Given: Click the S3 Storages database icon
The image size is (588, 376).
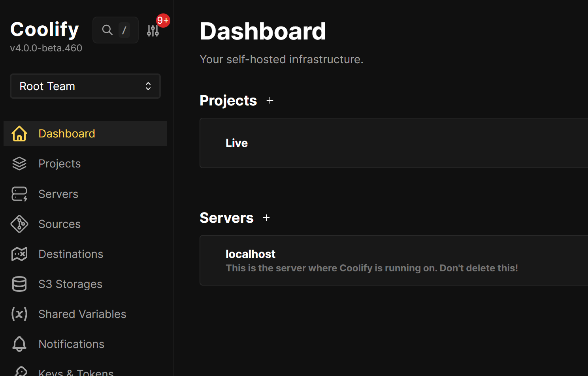Looking at the screenshot, I should coord(19,284).
